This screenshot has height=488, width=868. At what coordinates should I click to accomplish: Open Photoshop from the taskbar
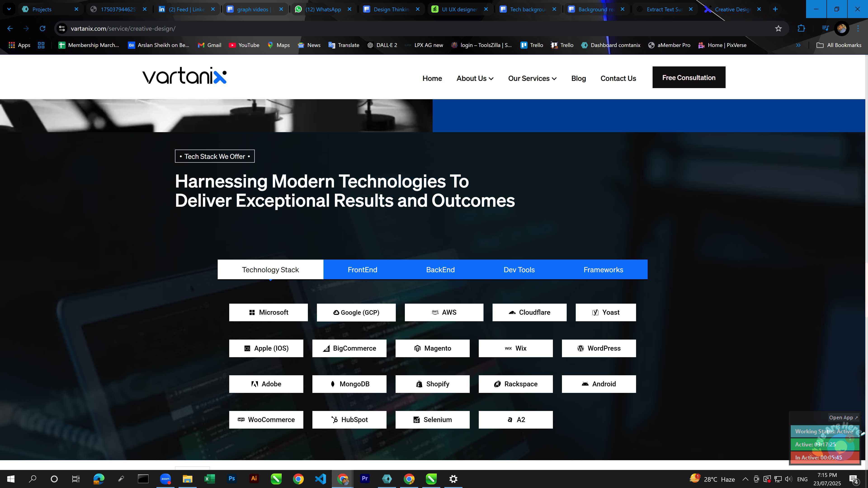click(232, 479)
